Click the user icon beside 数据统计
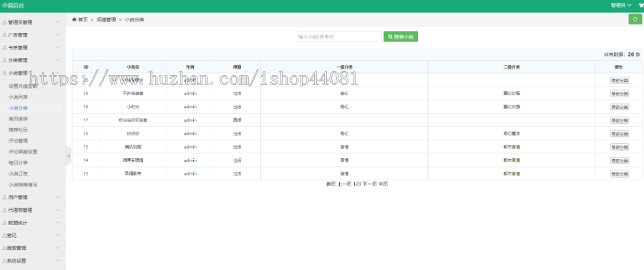This screenshot has width=644, height=270. click(x=4, y=223)
